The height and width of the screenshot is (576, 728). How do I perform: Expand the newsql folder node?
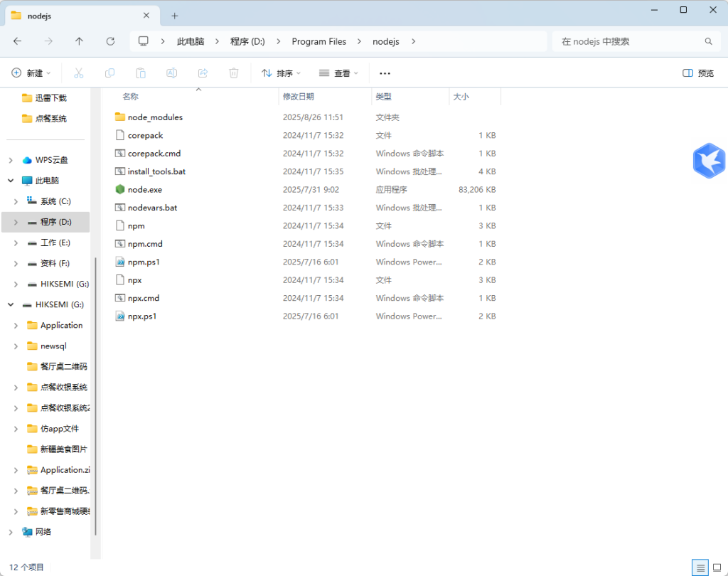click(x=16, y=346)
